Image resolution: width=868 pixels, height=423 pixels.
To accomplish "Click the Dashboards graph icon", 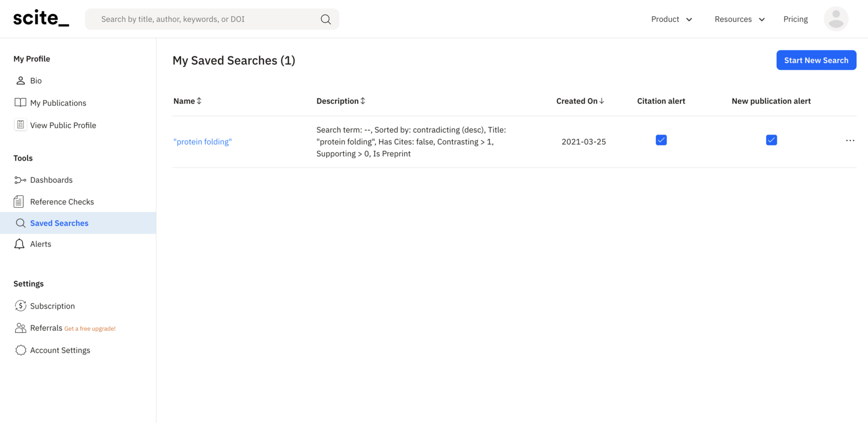I will [20, 180].
